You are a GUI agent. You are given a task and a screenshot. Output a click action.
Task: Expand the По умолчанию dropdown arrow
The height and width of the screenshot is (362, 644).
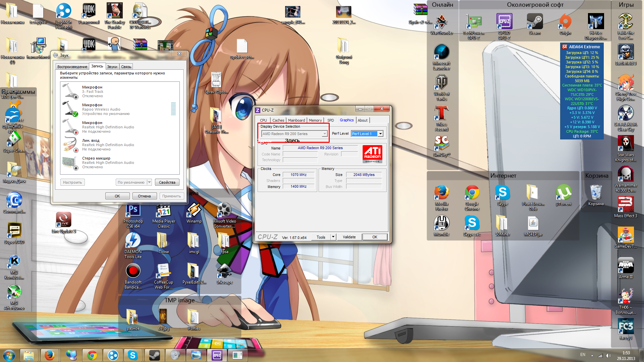(149, 182)
